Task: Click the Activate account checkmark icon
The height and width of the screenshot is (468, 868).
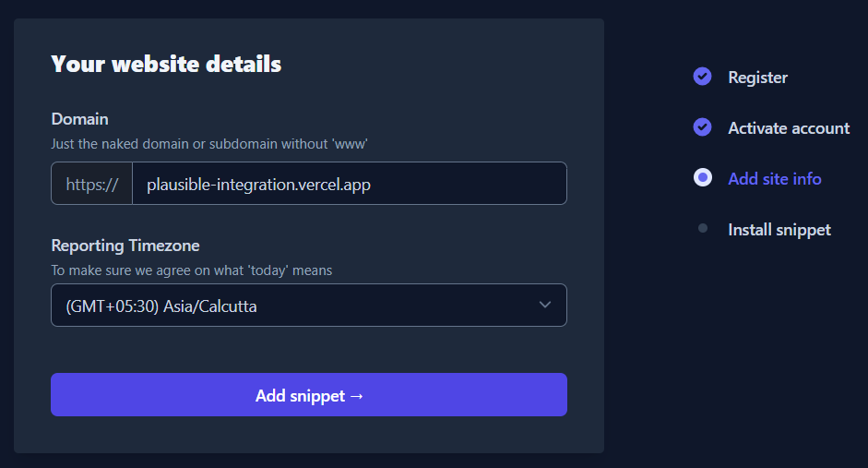Action: click(x=702, y=127)
